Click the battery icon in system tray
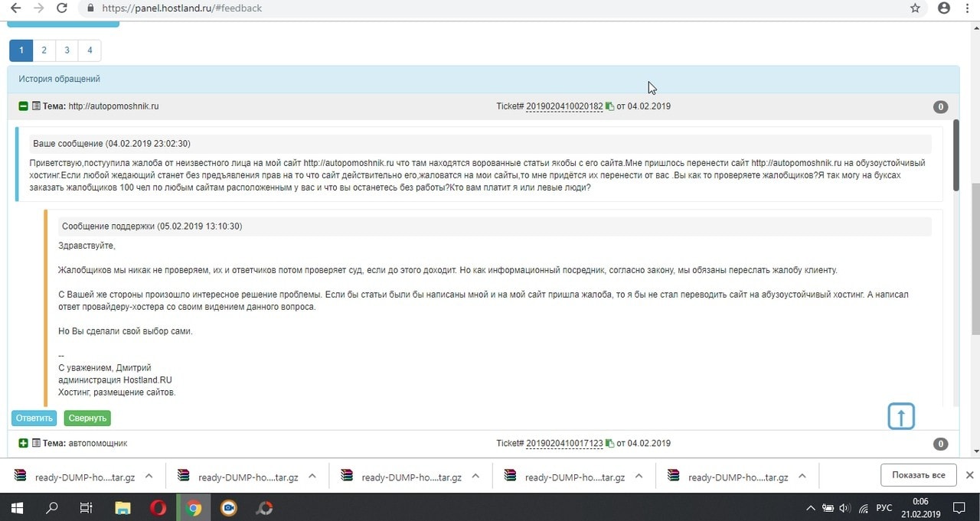Viewport: 980px width, 521px height. point(828,508)
